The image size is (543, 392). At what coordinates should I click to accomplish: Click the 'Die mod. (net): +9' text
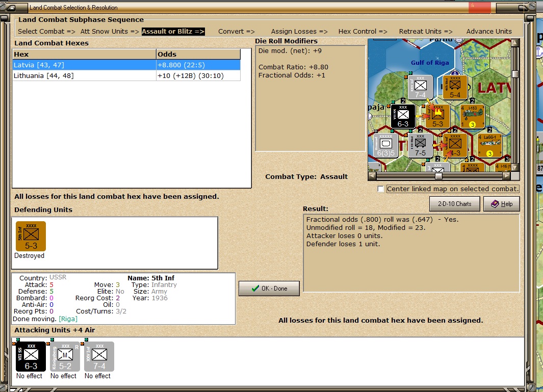tap(290, 51)
